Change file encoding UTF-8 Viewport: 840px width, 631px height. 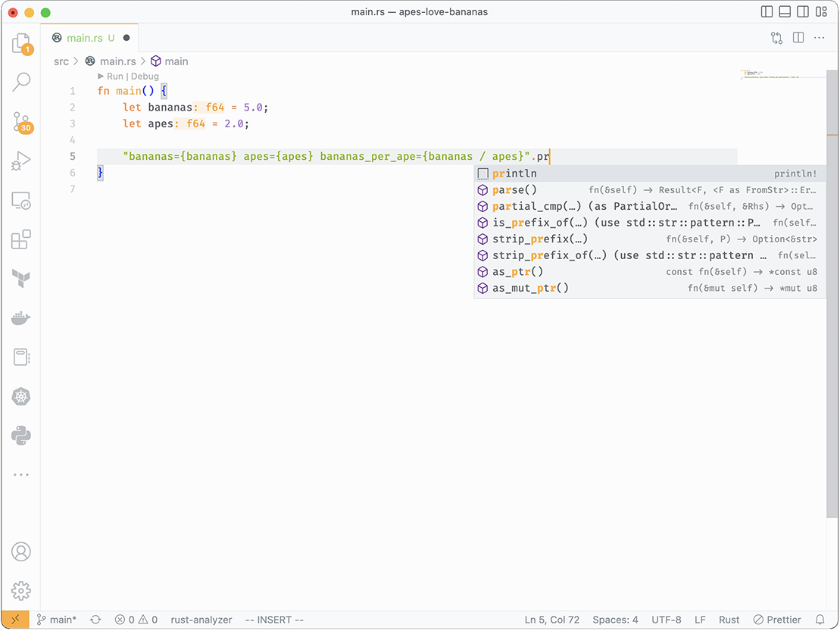pyautogui.click(x=667, y=620)
